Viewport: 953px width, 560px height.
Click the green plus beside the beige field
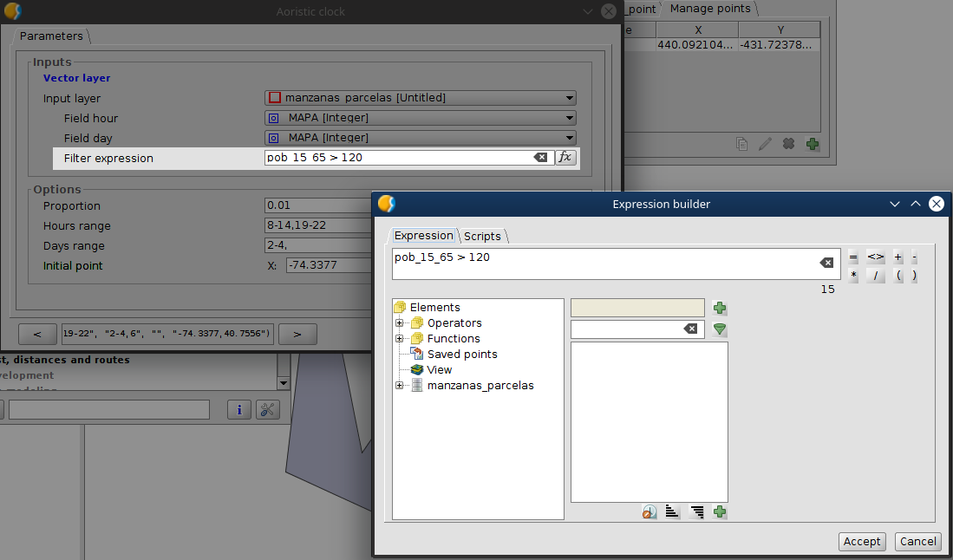(x=719, y=308)
